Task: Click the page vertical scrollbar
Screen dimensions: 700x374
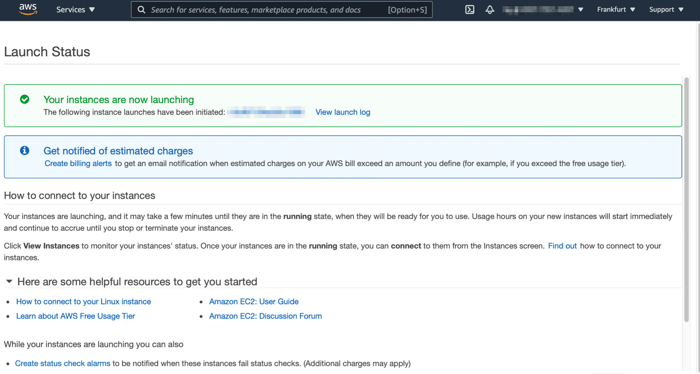Action: [x=686, y=199]
